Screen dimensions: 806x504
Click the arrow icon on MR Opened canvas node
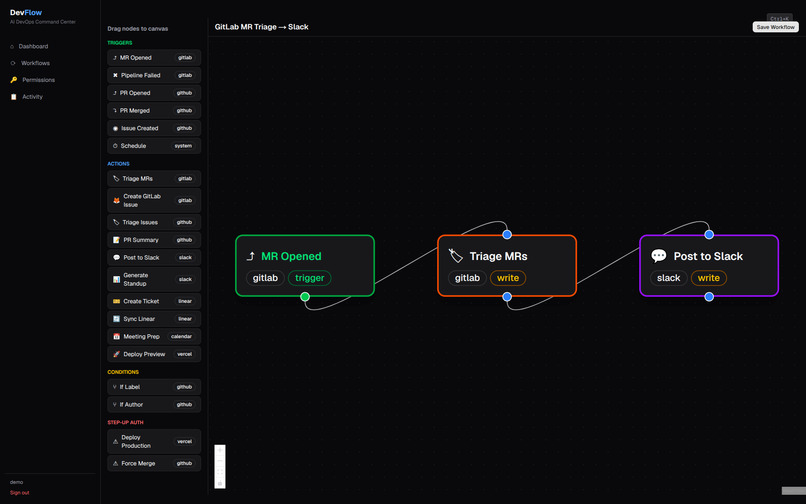click(x=251, y=256)
